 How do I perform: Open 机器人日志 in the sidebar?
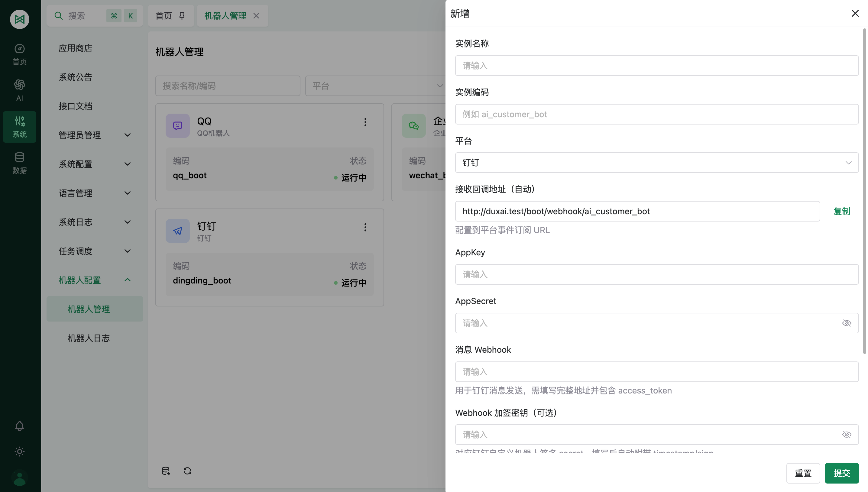pyautogui.click(x=89, y=338)
